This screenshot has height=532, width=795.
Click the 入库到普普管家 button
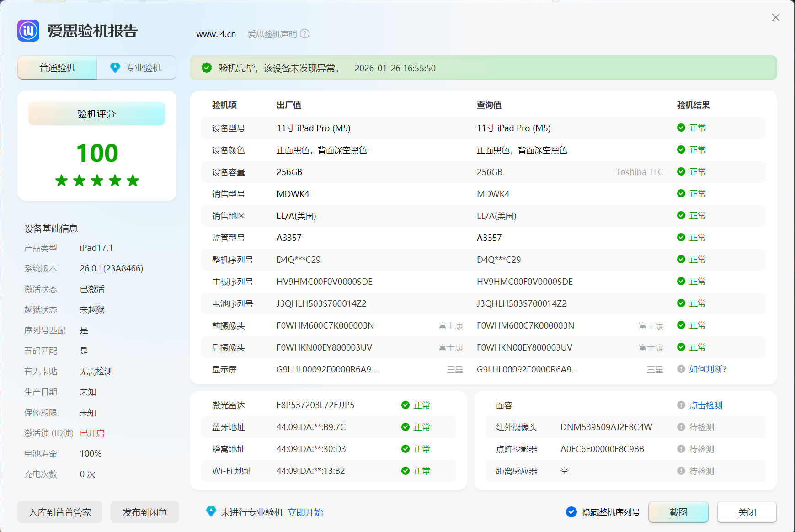(60, 512)
